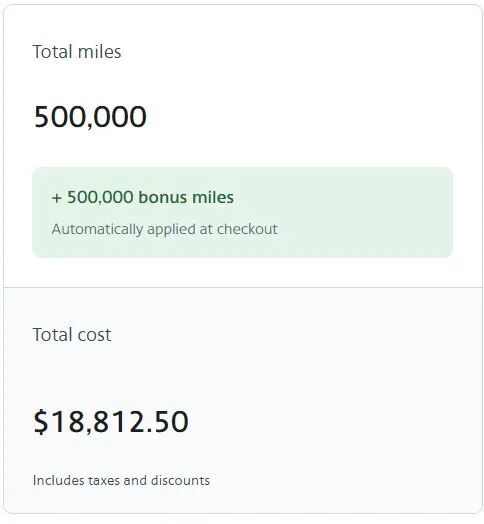The image size is (484, 524).
Task: Click the plus sign before bonus miles
Action: coord(57,198)
